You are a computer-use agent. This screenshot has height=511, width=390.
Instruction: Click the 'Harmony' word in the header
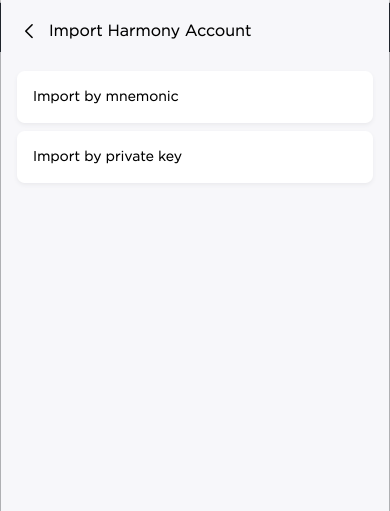(144, 31)
